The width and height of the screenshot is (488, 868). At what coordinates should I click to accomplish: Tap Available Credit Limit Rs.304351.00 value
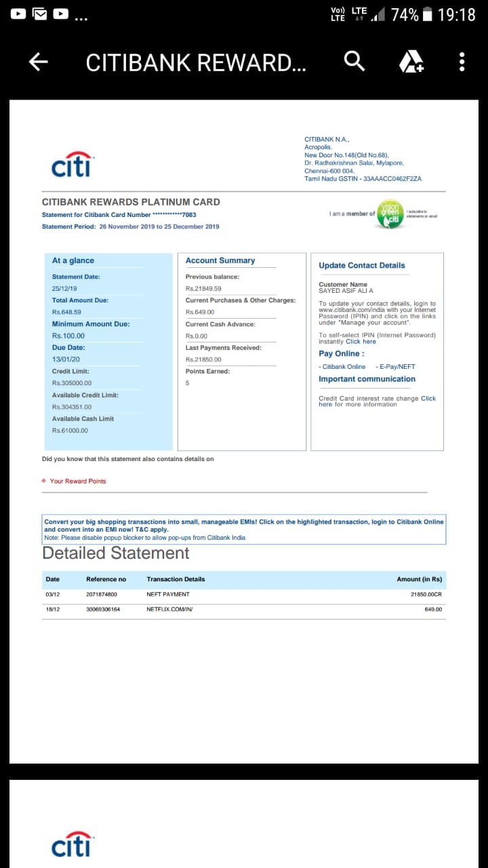click(x=72, y=407)
